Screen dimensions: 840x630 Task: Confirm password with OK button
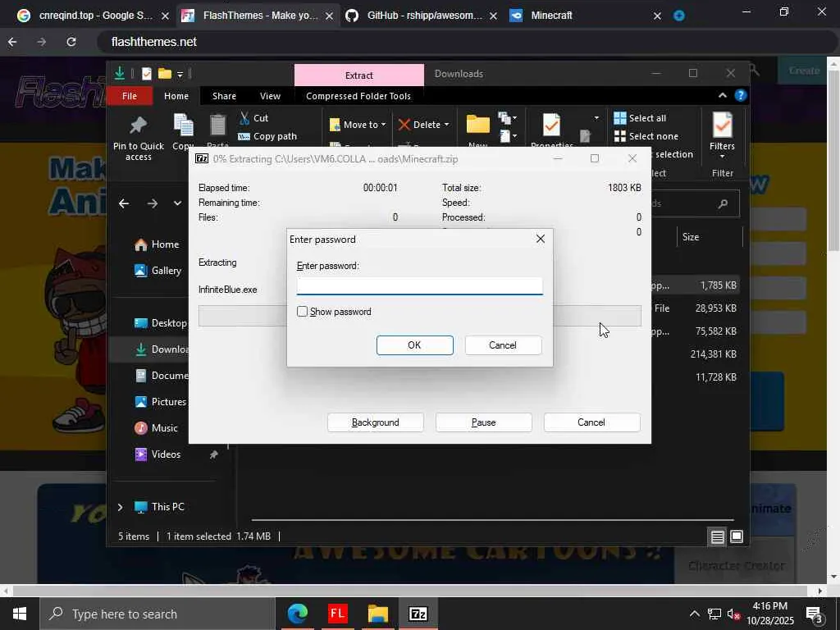(x=414, y=345)
